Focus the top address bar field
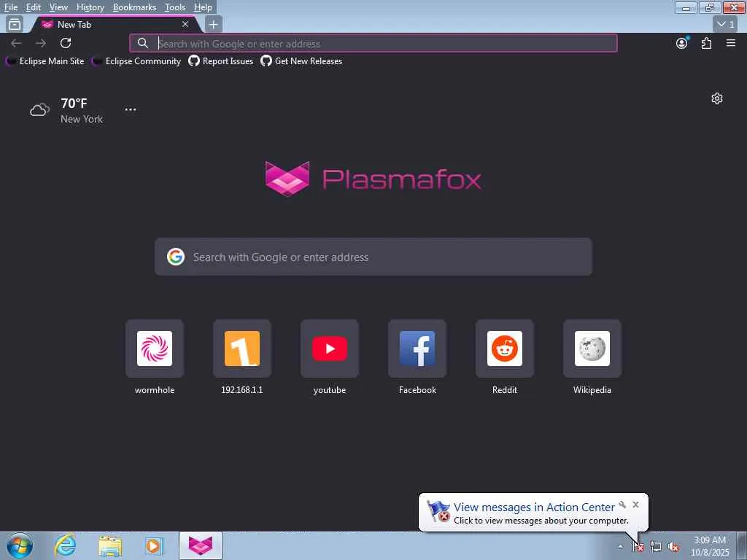The image size is (747, 560). click(373, 43)
